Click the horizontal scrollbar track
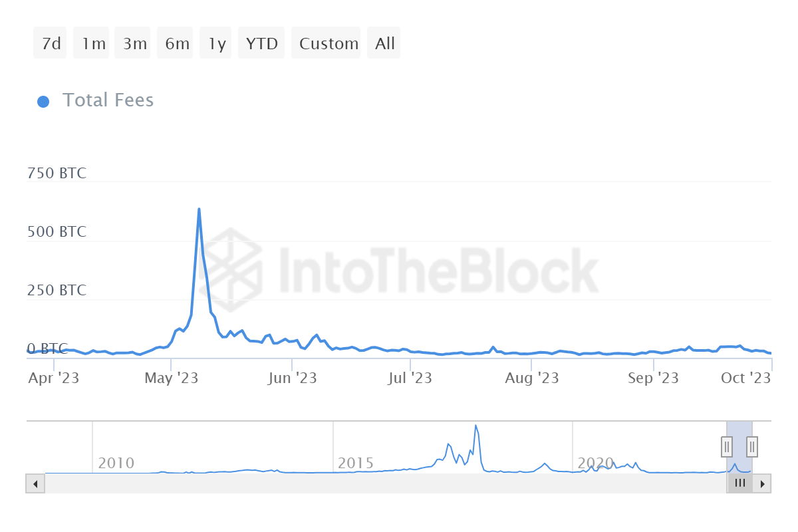Viewport: 798px width, 532px height. tap(399, 483)
